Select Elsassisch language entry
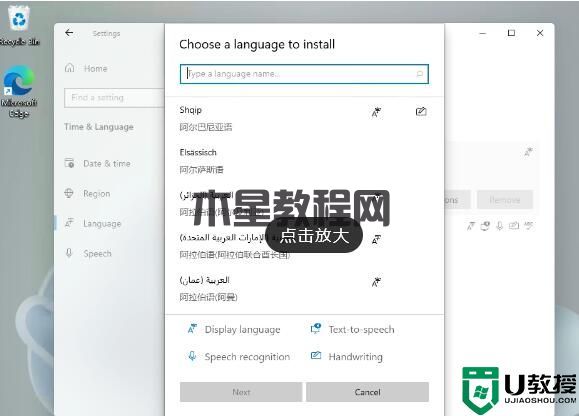The width and height of the screenshot is (579, 416). click(304, 161)
